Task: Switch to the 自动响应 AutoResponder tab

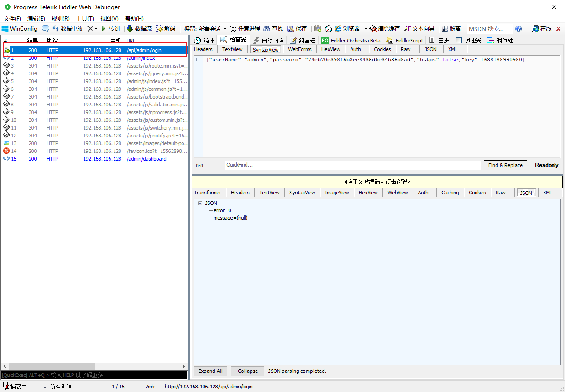Action: point(268,40)
